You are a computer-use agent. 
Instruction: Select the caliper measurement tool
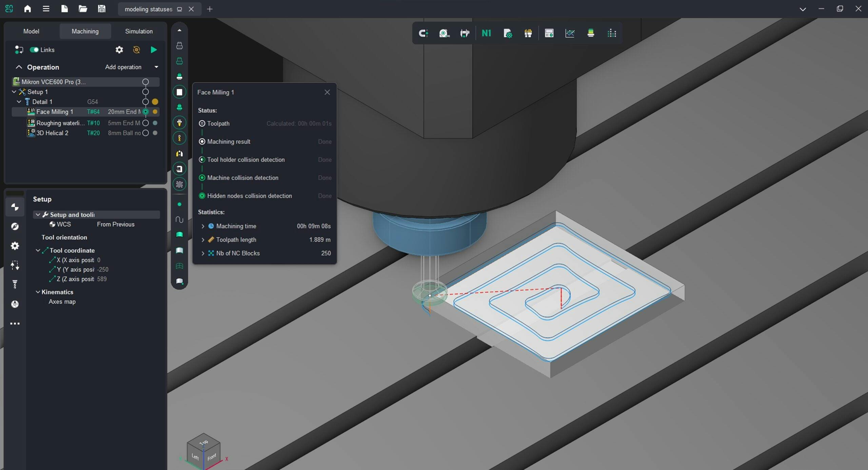click(x=465, y=33)
